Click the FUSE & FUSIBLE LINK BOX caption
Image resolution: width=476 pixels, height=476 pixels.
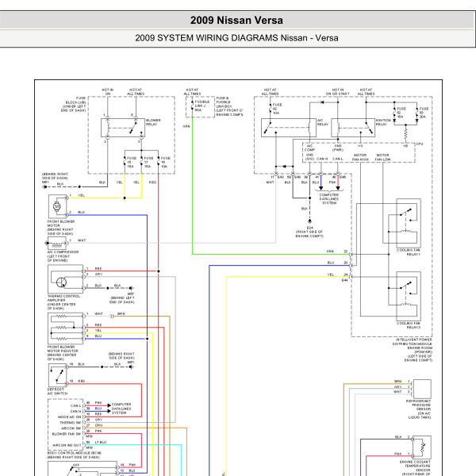[x=229, y=106]
